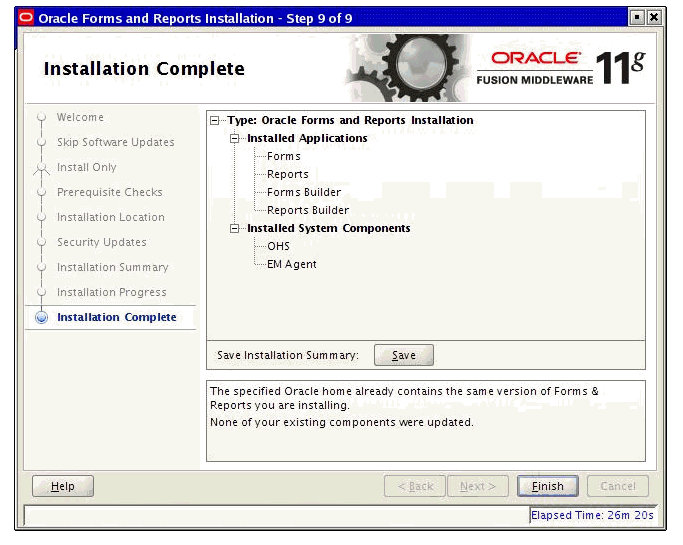This screenshot has height=545, width=683.
Task: Click the status bar field at bottom
Action: (x=277, y=515)
